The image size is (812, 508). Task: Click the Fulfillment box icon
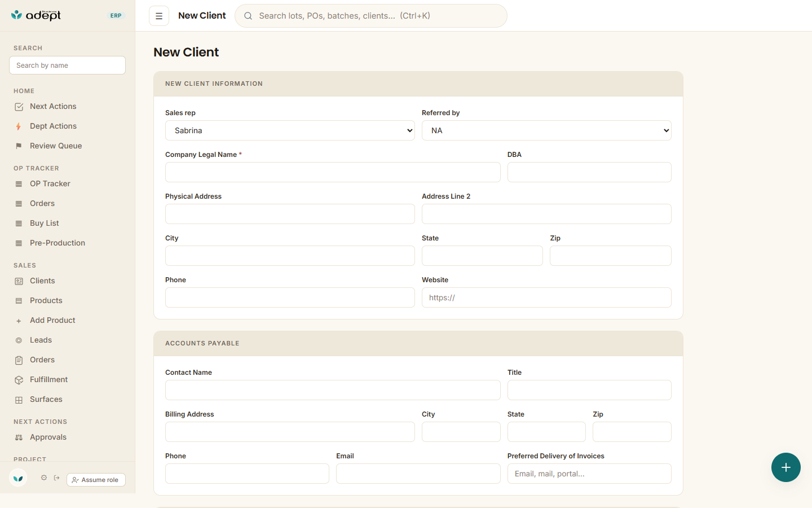(19, 380)
